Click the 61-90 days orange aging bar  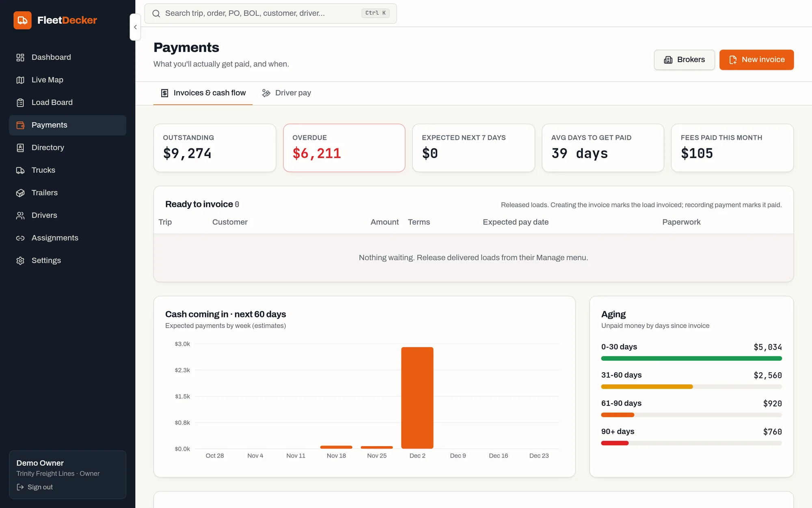point(618,415)
